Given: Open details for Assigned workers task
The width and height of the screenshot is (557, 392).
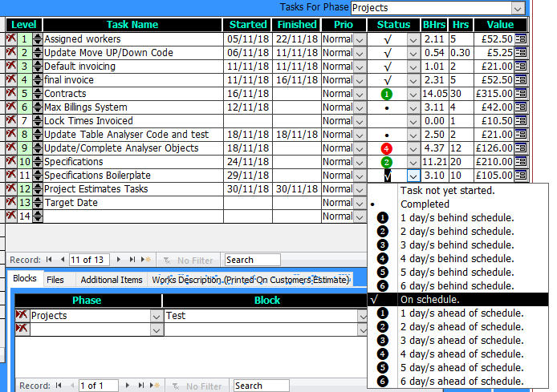Looking at the screenshot, I should (x=521, y=38).
